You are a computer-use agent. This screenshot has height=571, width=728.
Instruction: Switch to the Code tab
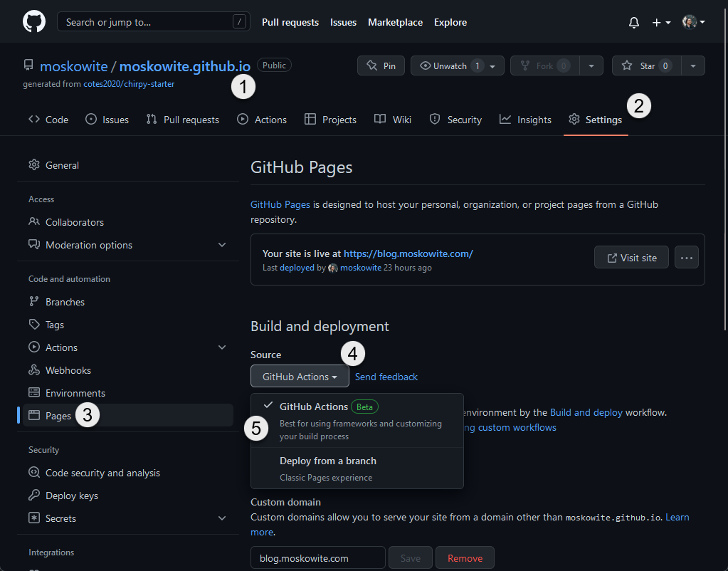48,120
